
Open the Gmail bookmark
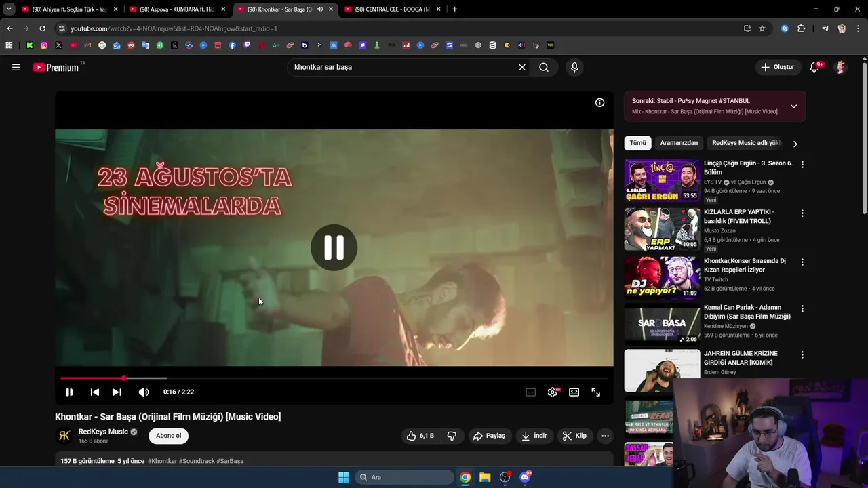point(87,45)
